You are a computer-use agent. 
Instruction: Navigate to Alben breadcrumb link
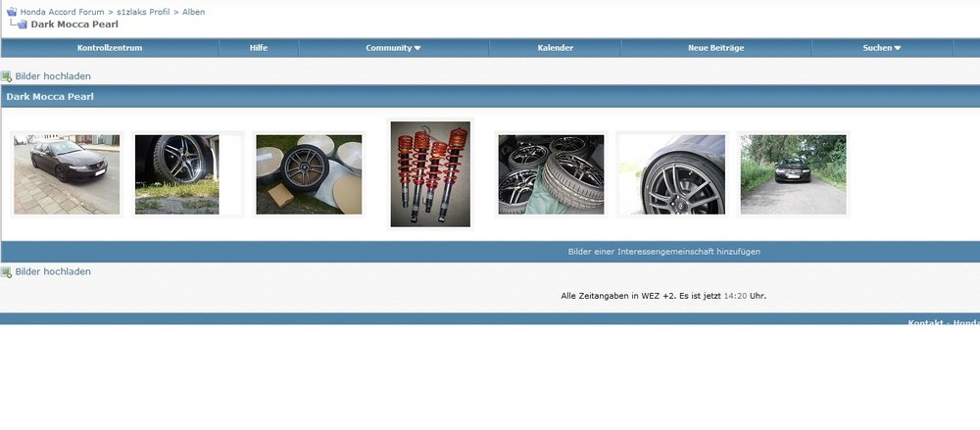coord(194,12)
